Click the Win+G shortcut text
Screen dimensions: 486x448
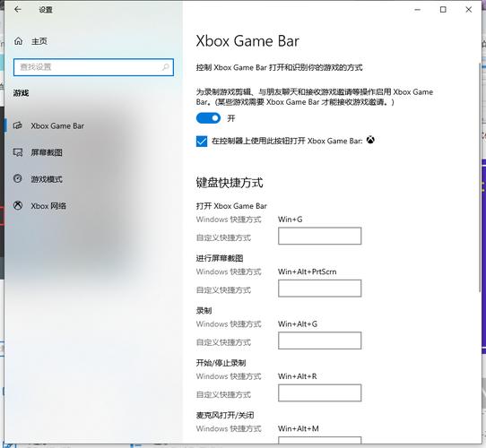(291, 220)
